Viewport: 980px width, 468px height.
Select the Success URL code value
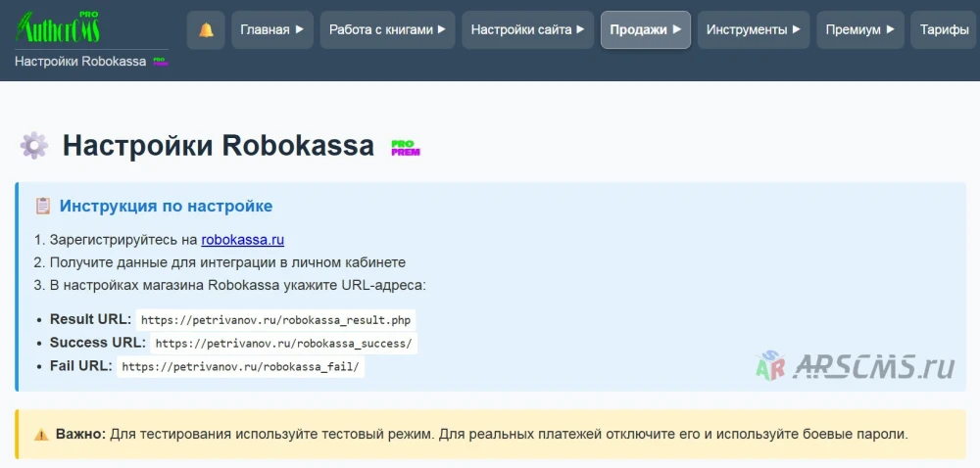point(283,344)
